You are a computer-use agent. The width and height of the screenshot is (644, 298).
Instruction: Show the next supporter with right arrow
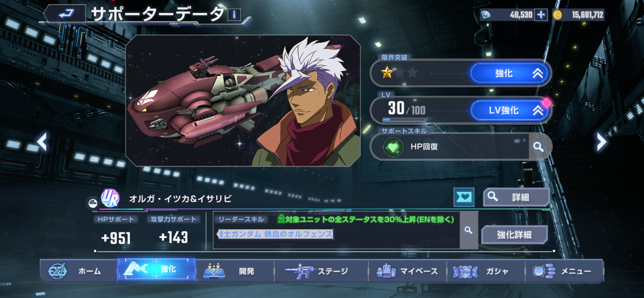coord(601,142)
